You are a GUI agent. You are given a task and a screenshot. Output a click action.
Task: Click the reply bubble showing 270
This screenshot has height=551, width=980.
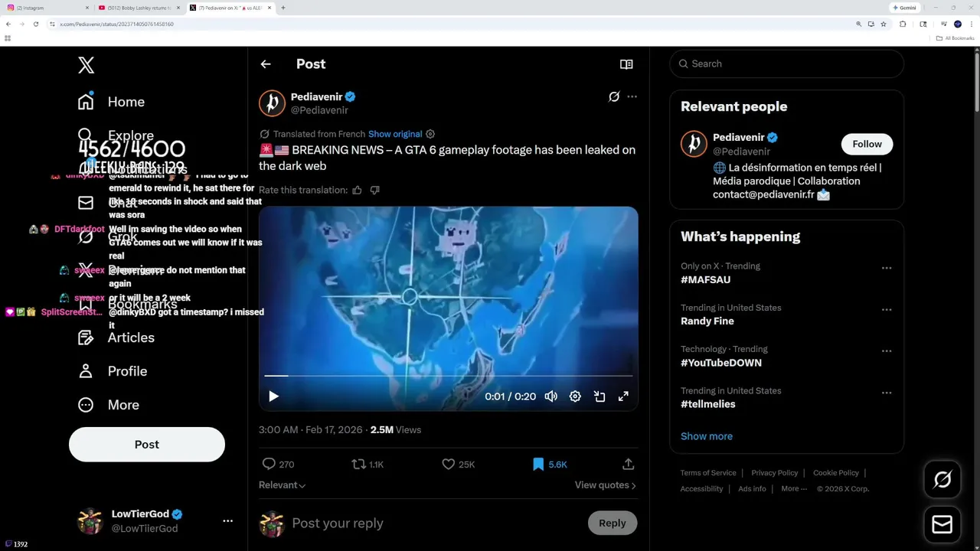tap(278, 464)
